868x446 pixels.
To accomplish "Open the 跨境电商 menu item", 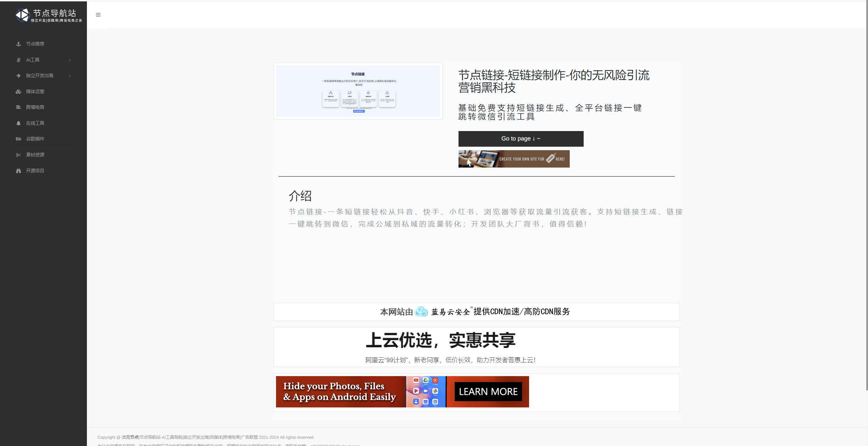I will 35,107.
